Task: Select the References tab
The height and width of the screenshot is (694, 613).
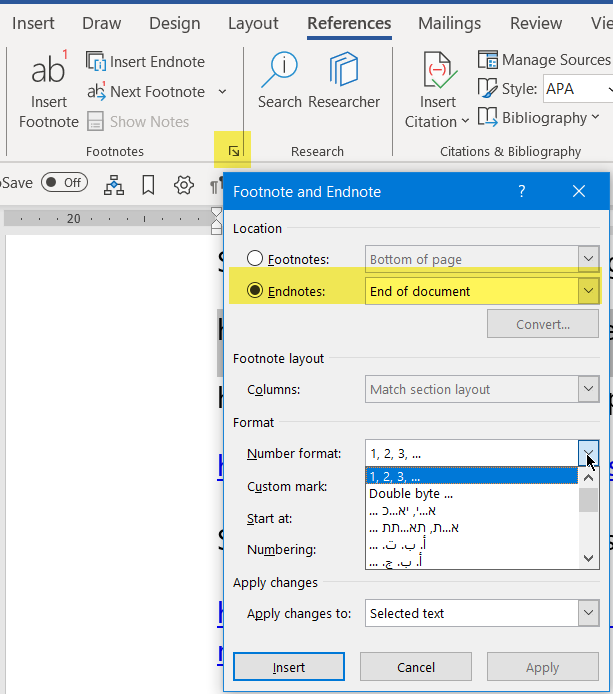Action: pyautogui.click(x=349, y=23)
